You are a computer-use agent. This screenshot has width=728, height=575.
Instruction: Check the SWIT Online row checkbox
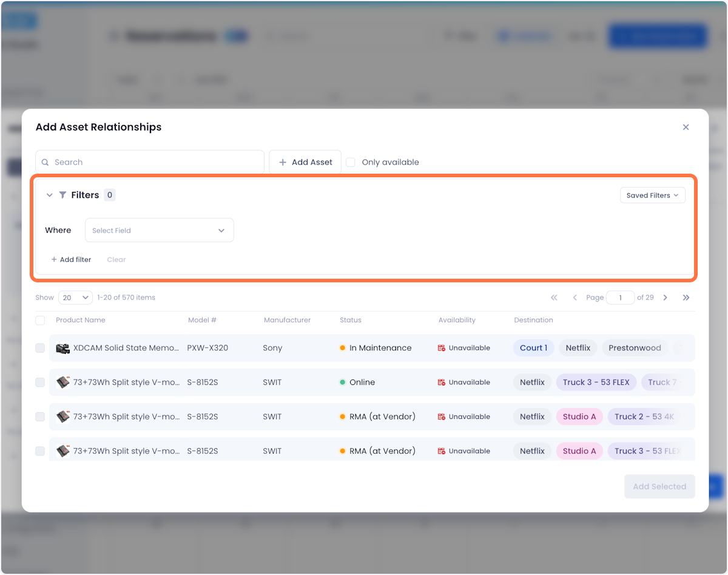click(x=40, y=383)
